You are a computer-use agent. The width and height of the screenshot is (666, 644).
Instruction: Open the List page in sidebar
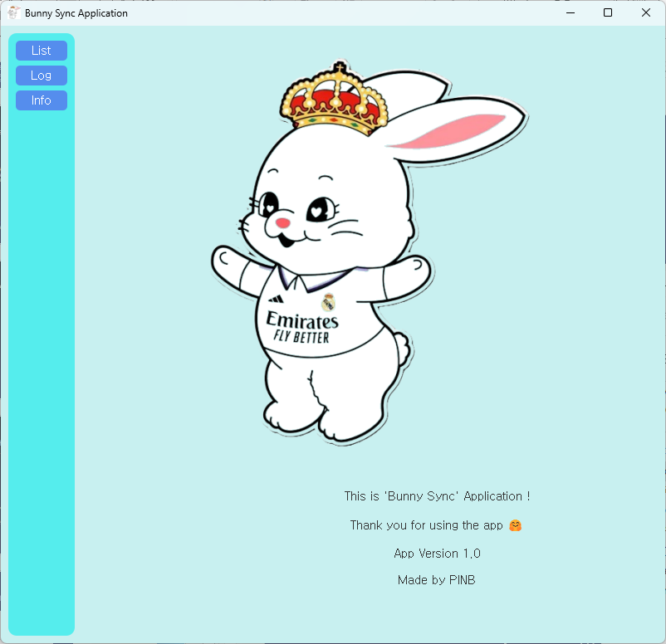tap(42, 51)
